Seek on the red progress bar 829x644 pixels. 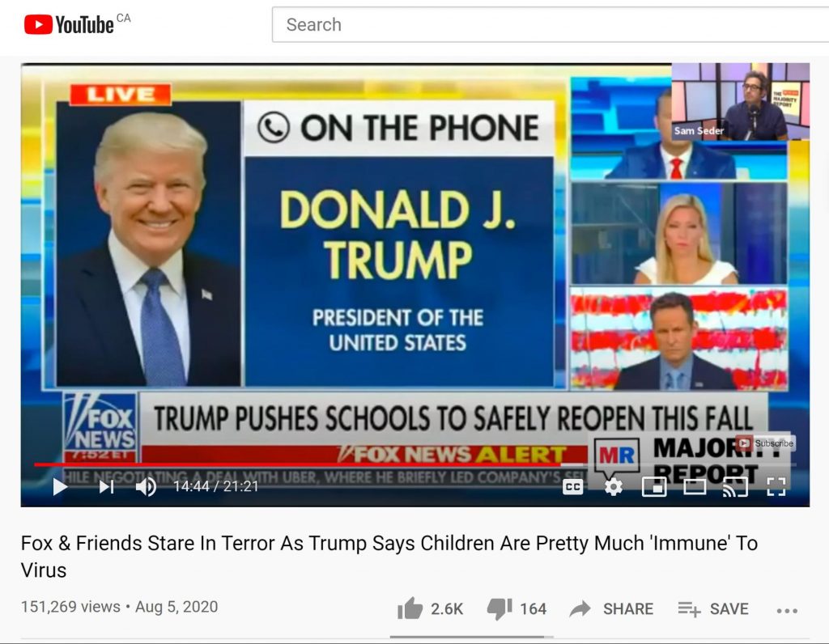pos(298,465)
